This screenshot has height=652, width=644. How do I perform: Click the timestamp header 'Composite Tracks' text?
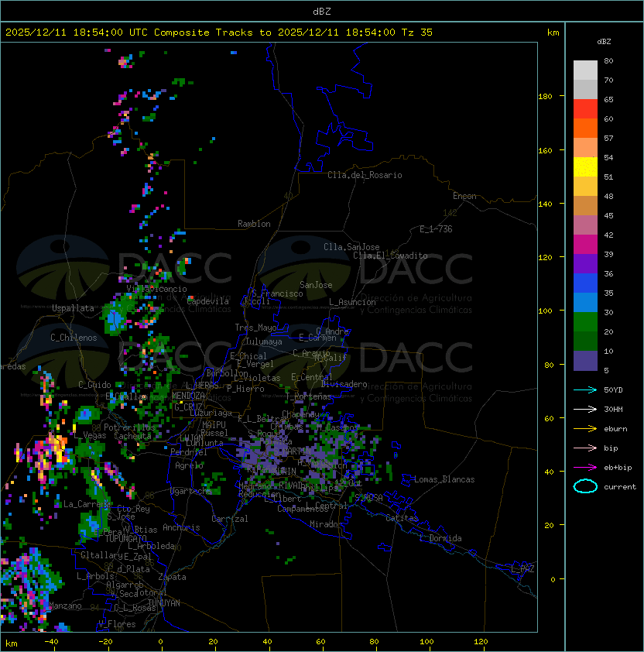click(x=204, y=33)
